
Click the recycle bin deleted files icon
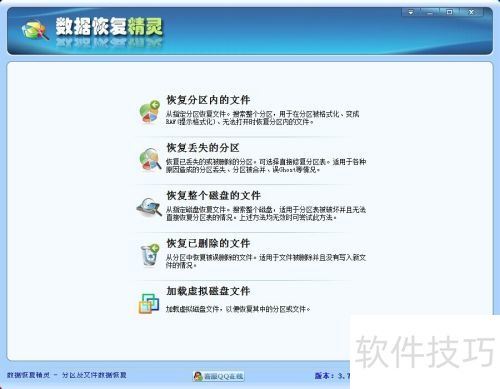pos(149,255)
